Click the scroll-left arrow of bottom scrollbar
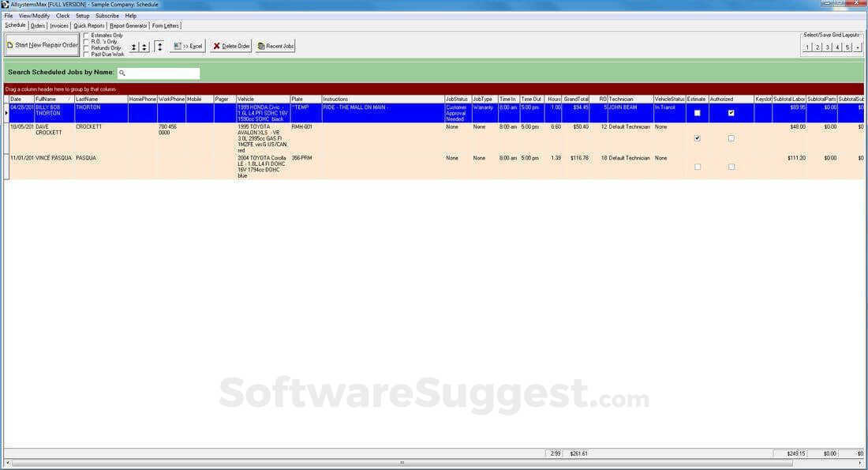This screenshot has height=470, width=868. coord(8,463)
